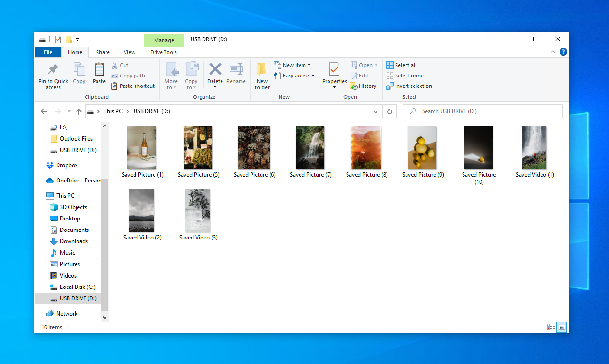Click the New folder icon
Viewport: 609px width, 364px height.
pyautogui.click(x=262, y=70)
